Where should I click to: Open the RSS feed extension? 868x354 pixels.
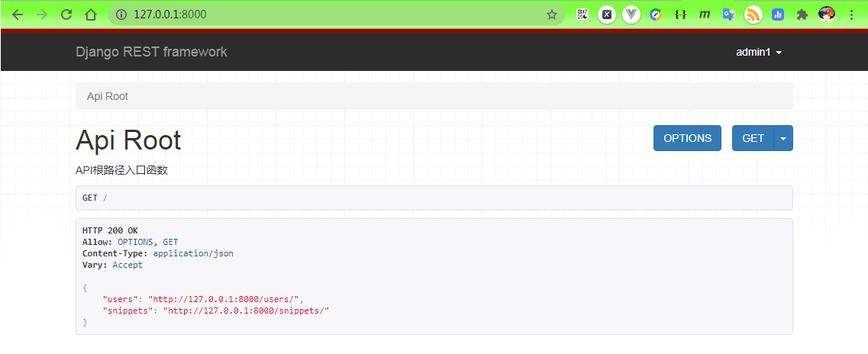click(753, 15)
